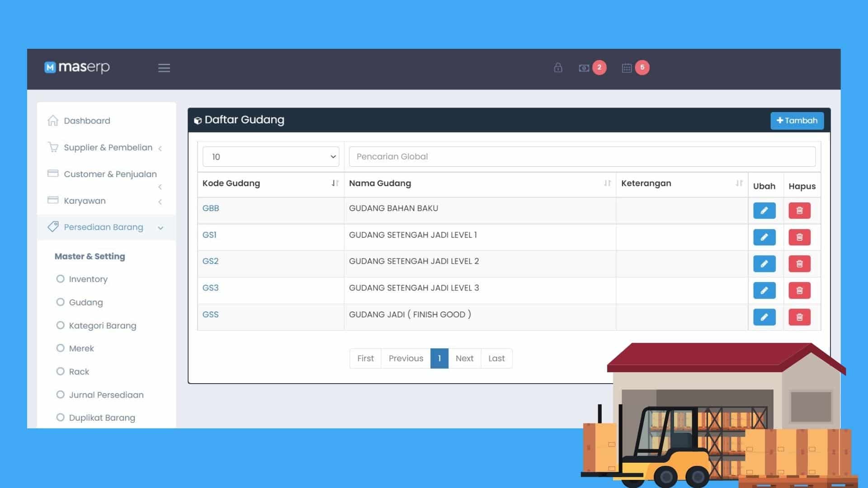Click the pencil icon for GSS row
The width and height of the screenshot is (868, 488).
[764, 317]
